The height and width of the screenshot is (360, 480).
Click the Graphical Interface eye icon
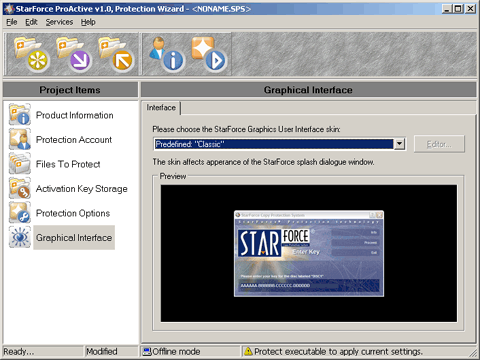(x=20, y=237)
